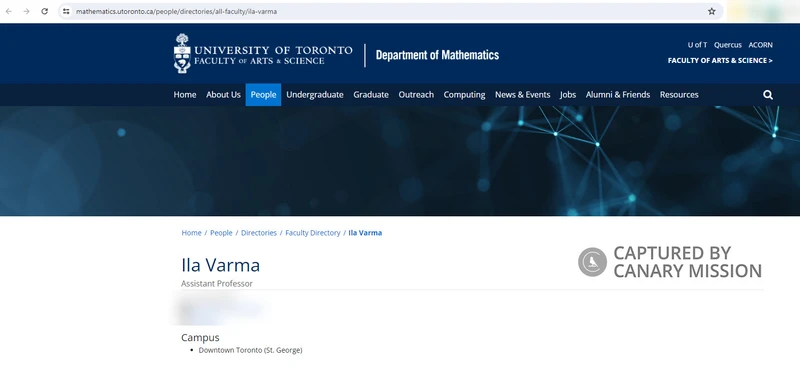The image size is (800, 379).
Task: Open the site search magnifier icon
Action: tap(768, 95)
